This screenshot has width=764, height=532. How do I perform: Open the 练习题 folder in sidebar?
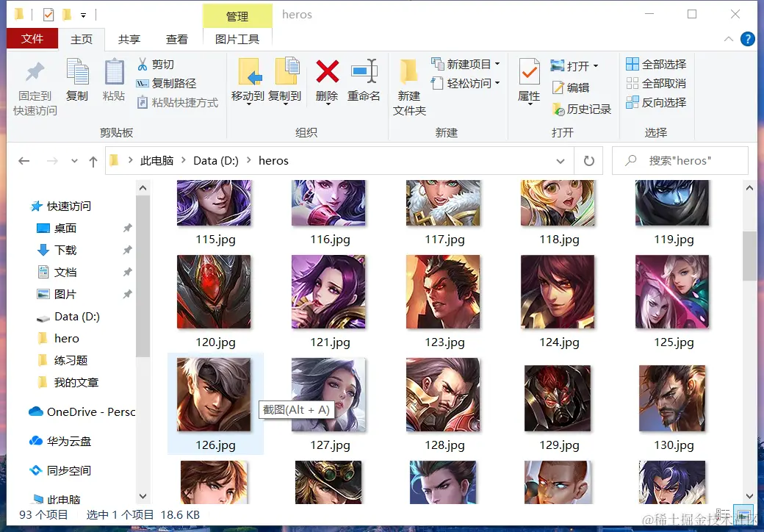[x=62, y=361]
